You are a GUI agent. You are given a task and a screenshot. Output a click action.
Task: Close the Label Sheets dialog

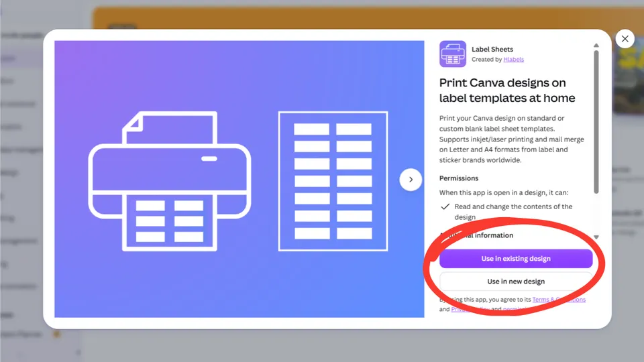coord(625,39)
